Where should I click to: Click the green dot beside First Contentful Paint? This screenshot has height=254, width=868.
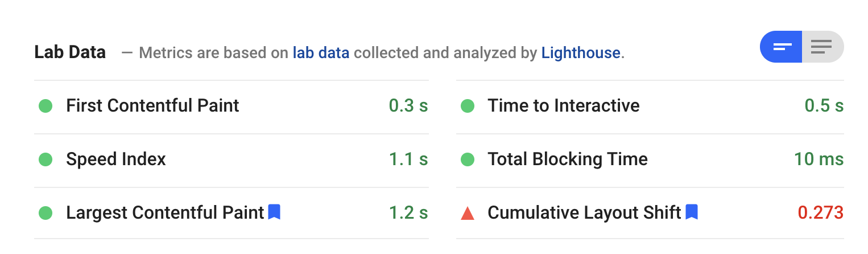pyautogui.click(x=46, y=106)
